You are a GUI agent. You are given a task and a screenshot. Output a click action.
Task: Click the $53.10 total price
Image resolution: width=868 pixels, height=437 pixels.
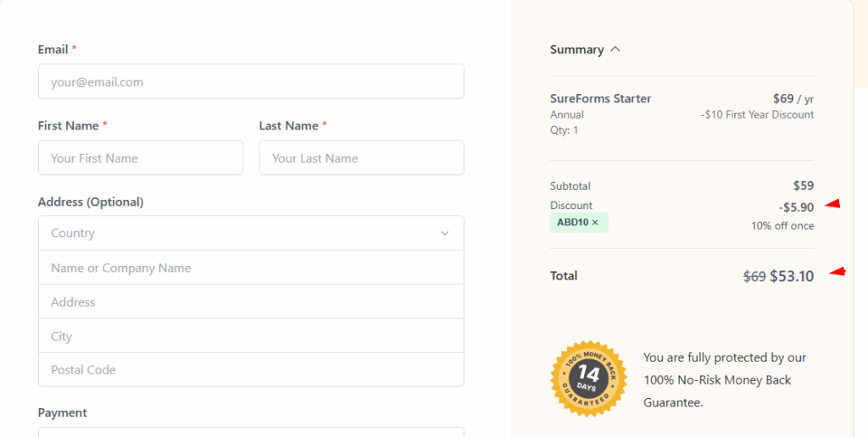792,276
